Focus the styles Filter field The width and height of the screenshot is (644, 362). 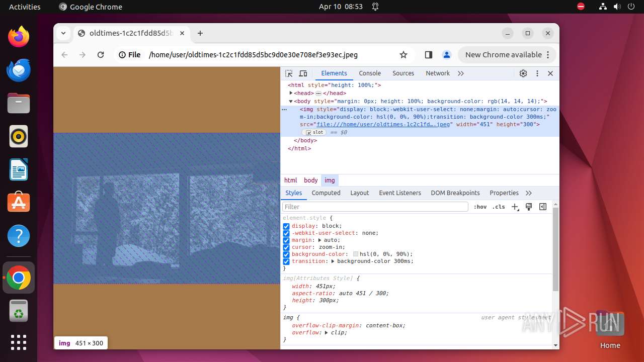375,207
